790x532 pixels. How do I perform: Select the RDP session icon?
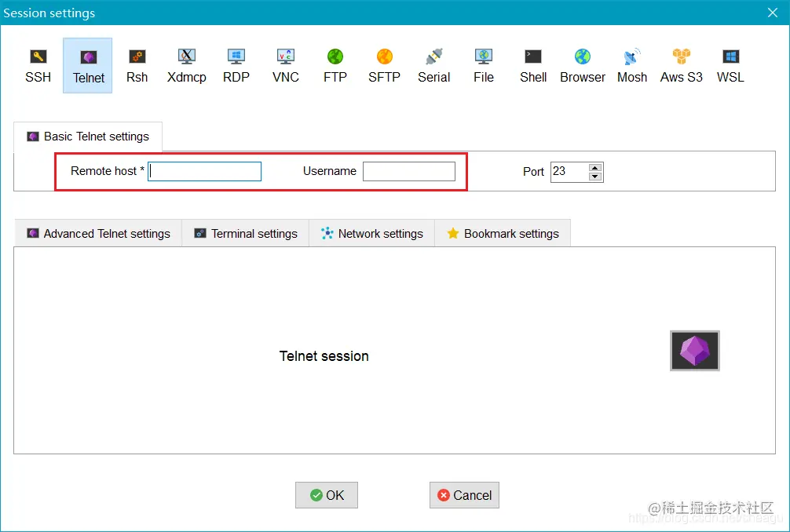[236, 66]
